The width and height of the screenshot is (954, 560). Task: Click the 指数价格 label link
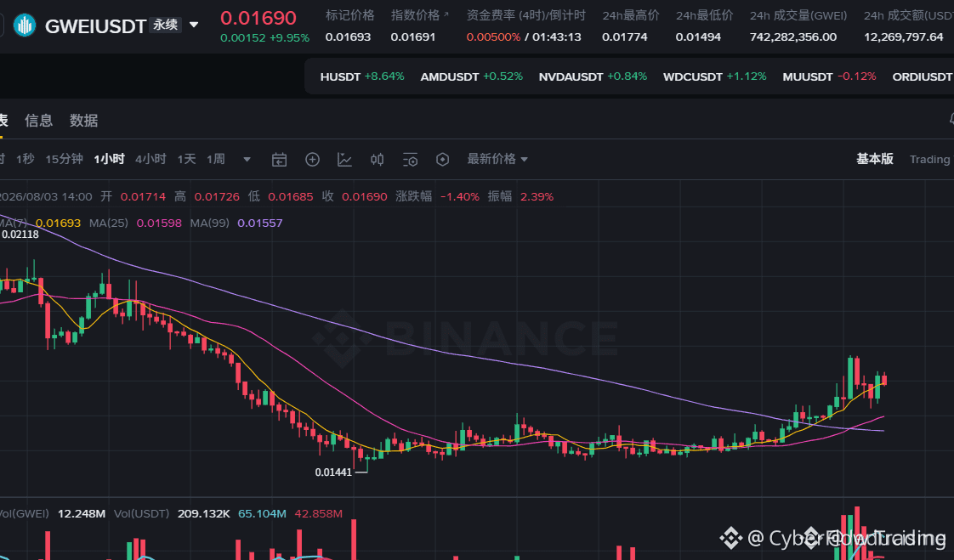[x=419, y=15]
